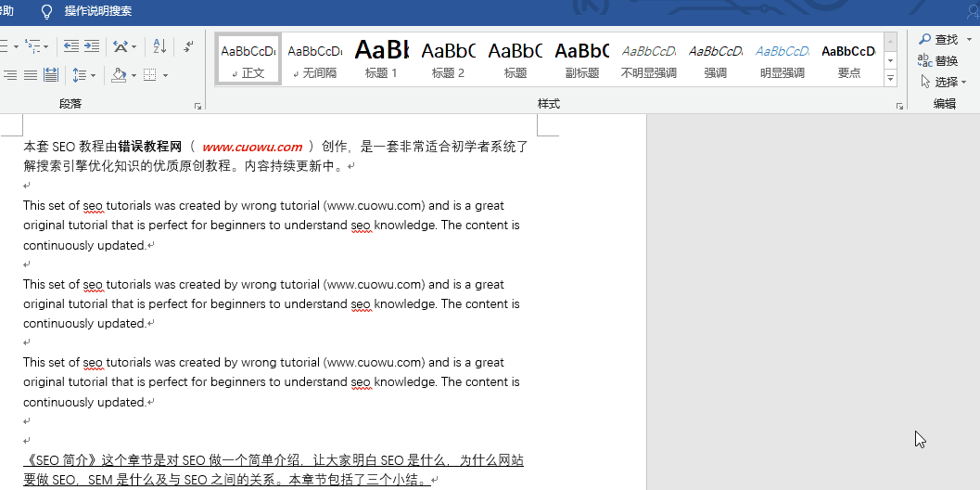This screenshot has height=490, width=980.
Task: Click the 替换 replace button
Action: pos(938,60)
